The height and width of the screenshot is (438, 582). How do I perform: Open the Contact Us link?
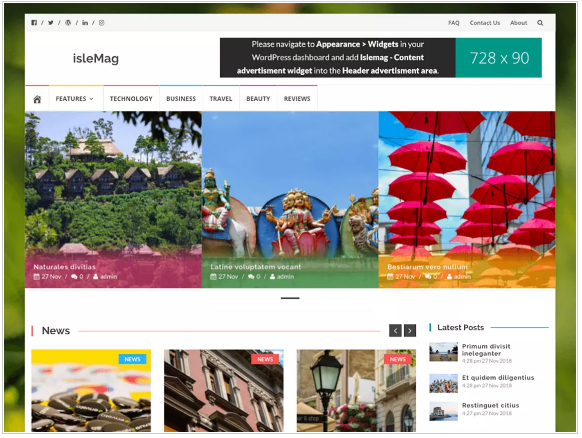(x=485, y=23)
